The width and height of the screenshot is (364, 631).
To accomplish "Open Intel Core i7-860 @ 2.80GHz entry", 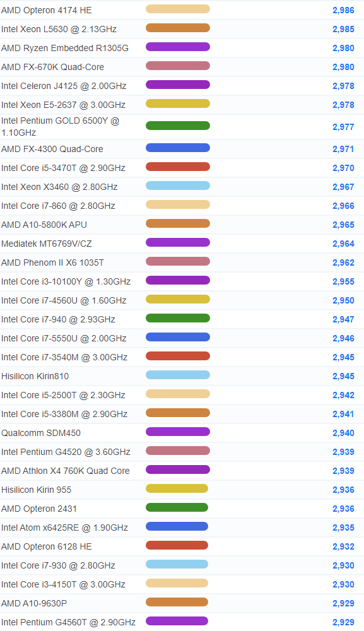I will point(58,206).
